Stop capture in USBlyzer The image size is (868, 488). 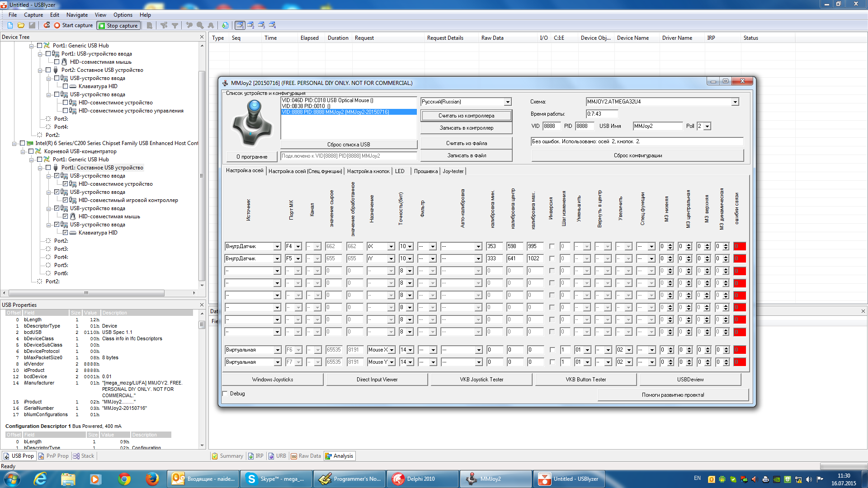pyautogui.click(x=118, y=25)
